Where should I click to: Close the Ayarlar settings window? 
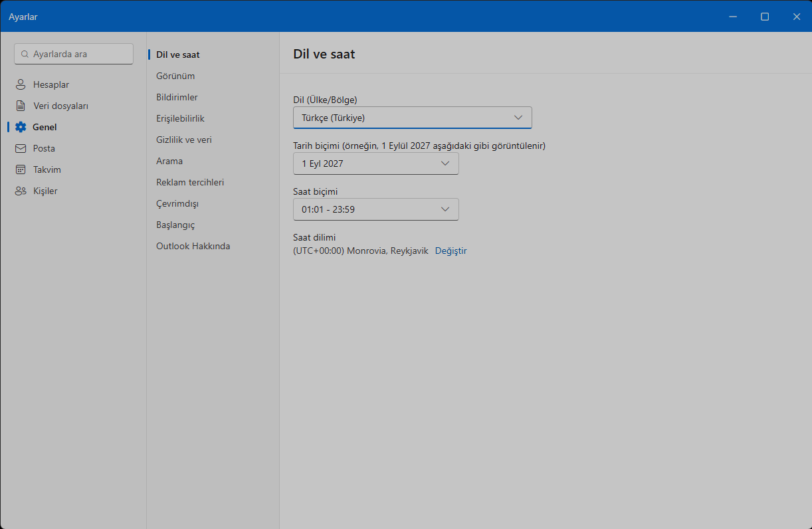click(796, 17)
